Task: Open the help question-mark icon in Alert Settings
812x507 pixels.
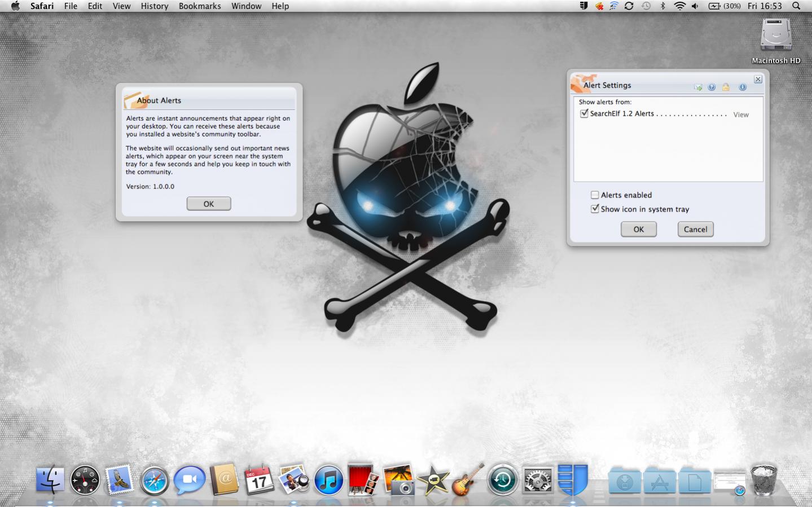Action: [712, 87]
